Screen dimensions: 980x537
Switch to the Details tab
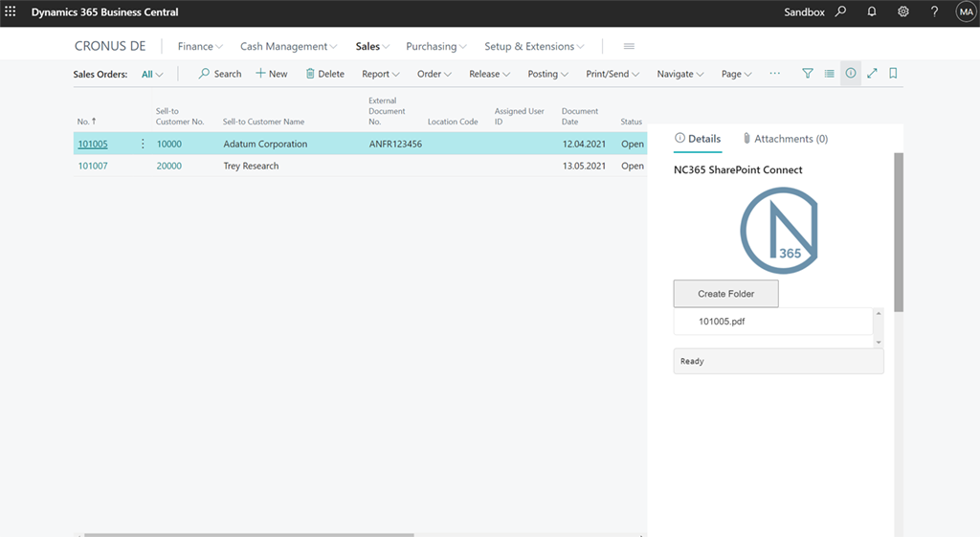(x=698, y=139)
